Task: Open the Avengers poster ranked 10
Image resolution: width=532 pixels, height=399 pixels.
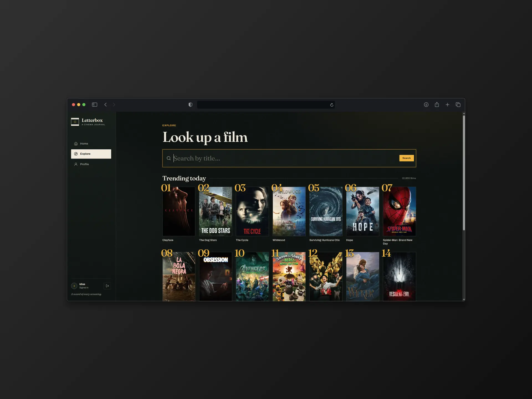Action: [x=252, y=276]
